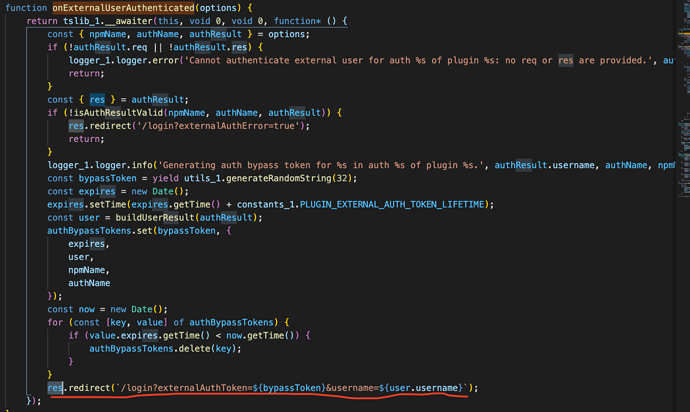The height and width of the screenshot is (412, 690).
Task: Click the selected 'res' in const { res }
Action: (97, 100)
